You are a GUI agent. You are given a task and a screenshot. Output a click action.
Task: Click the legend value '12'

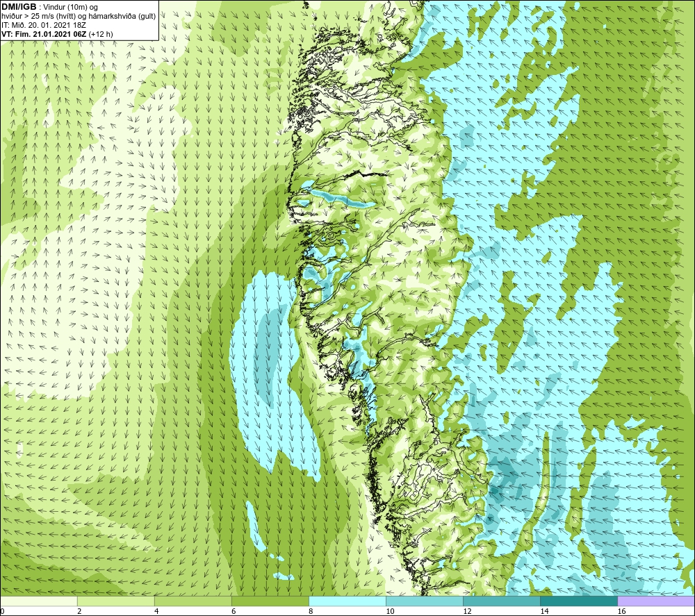point(467,612)
